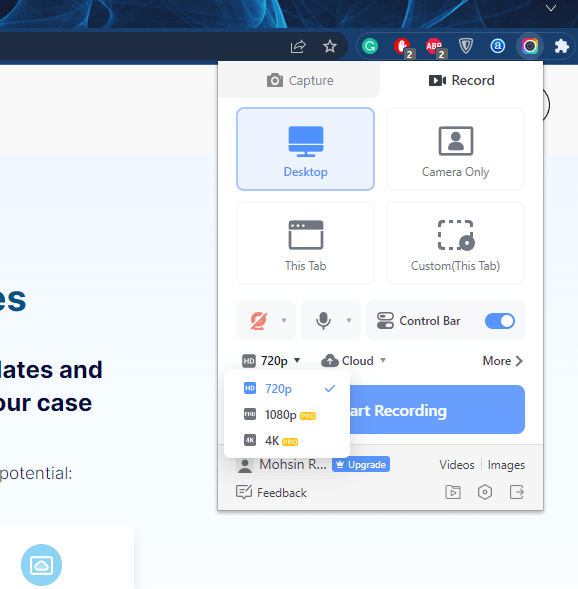The height and width of the screenshot is (589, 578).
Task: Expand the Cloud storage dropdown
Action: tap(353, 361)
